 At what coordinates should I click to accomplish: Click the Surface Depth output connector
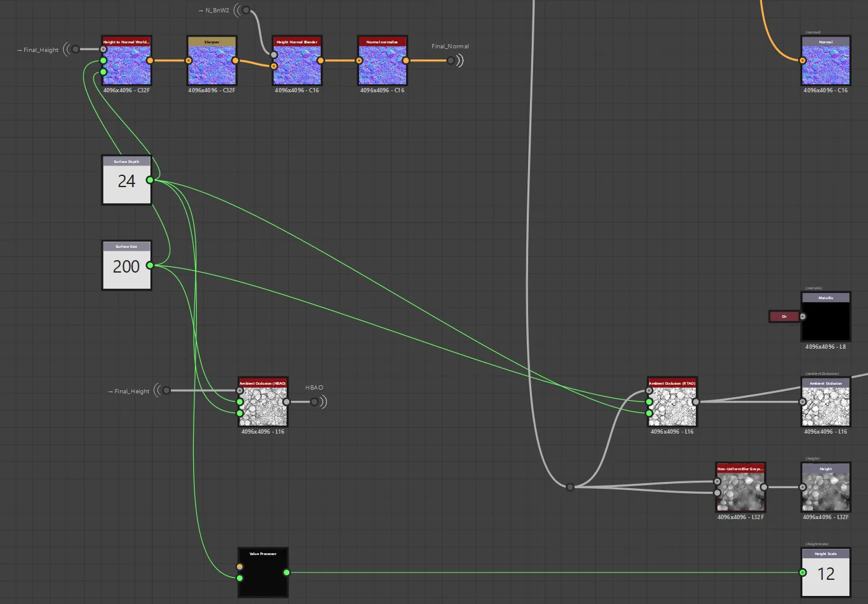tap(150, 180)
